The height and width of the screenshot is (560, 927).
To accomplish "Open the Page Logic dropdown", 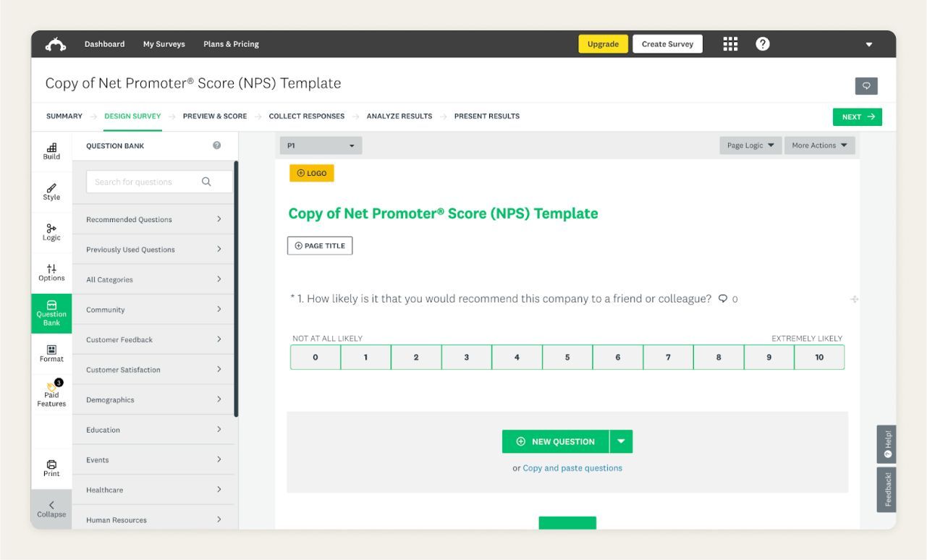I will (x=750, y=145).
